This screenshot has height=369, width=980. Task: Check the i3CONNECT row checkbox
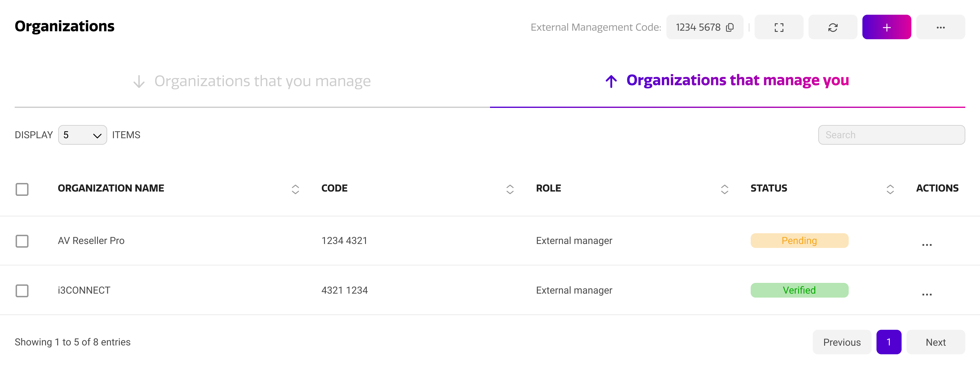click(22, 291)
